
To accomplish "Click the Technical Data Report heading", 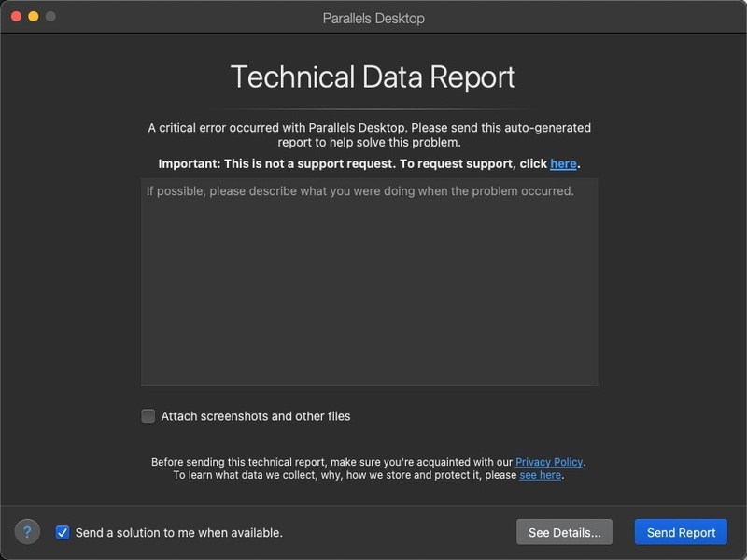I will coord(373,77).
